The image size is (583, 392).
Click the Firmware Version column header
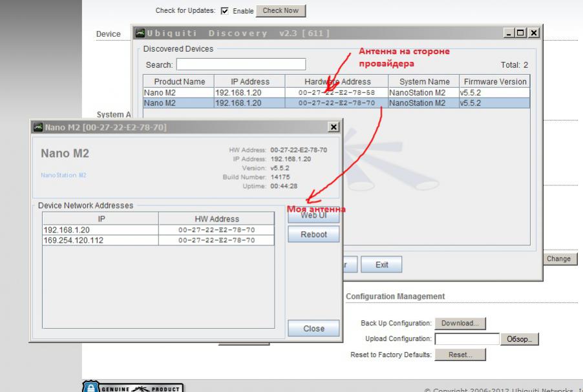(x=495, y=81)
